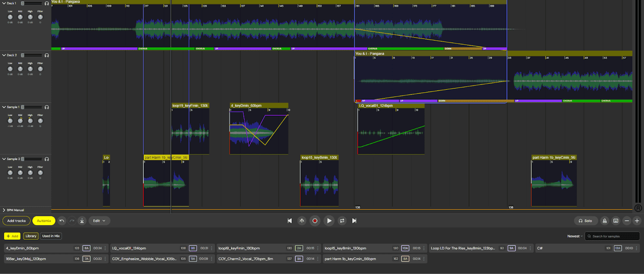Switch to the Used in Mix tab
Screen dimensions: 644x274
51,236
